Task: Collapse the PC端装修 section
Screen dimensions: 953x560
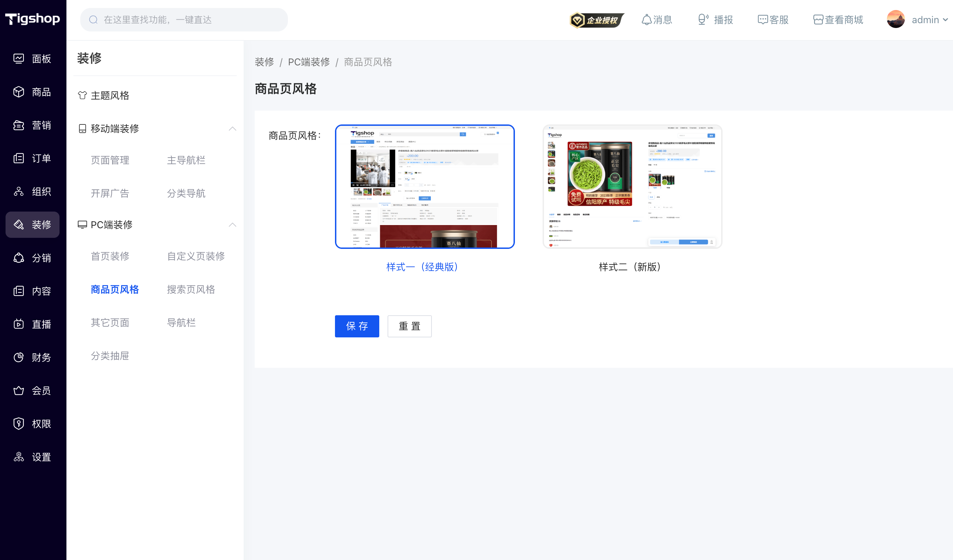Action: [233, 225]
